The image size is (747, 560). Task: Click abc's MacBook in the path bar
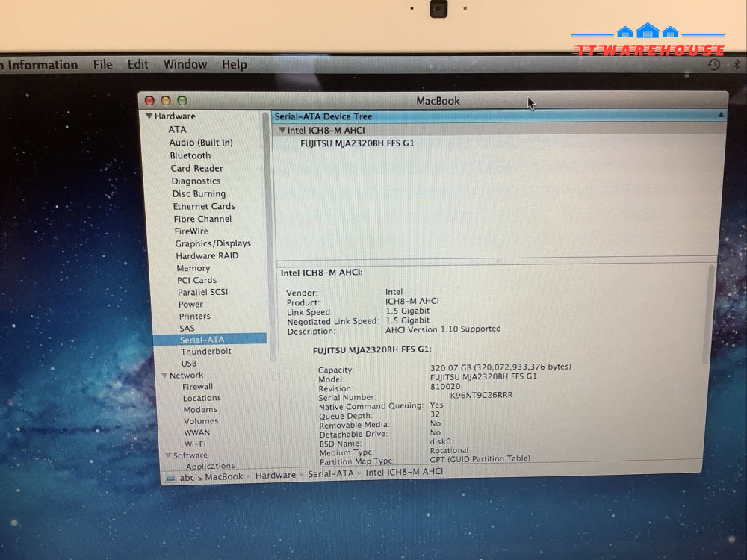click(211, 476)
